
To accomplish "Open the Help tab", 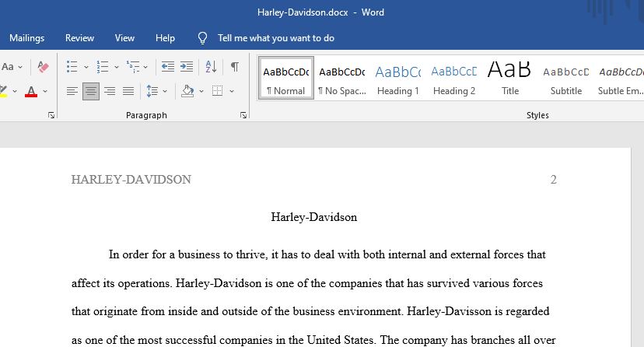I will tap(165, 38).
